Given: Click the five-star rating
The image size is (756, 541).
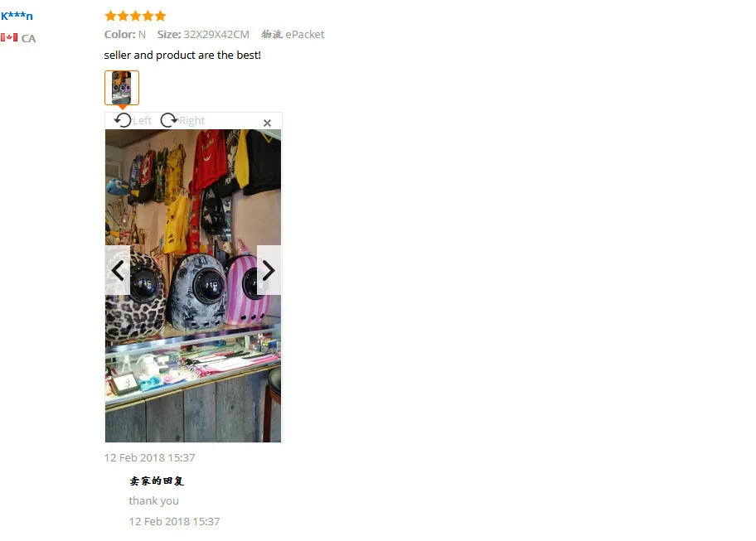Looking at the screenshot, I should point(135,16).
